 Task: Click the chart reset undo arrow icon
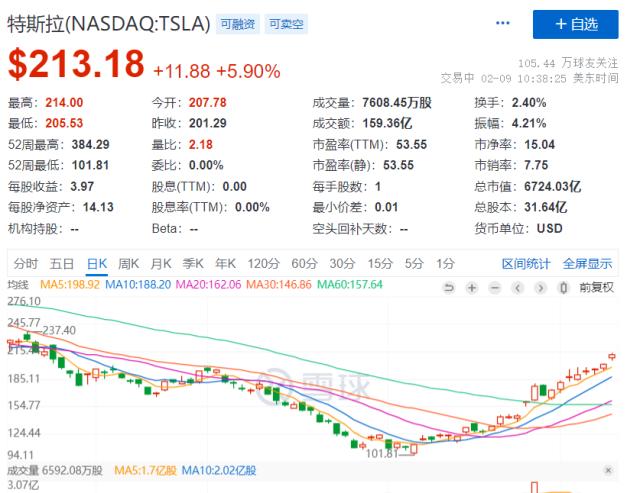449,288
